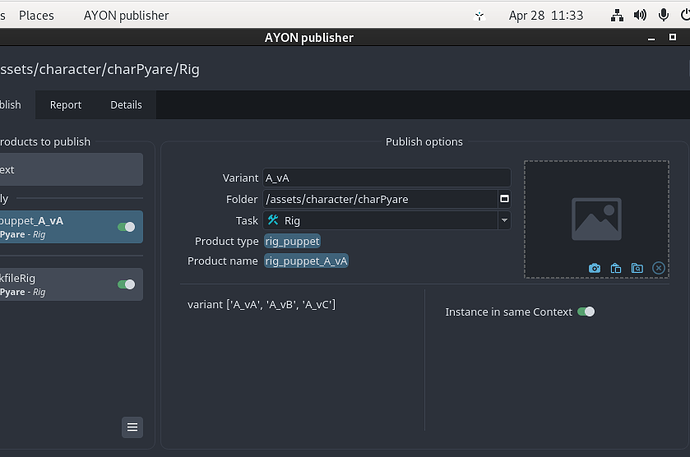This screenshot has height=457, width=690.
Task: Disable Instance in same Context switch
Action: point(586,312)
